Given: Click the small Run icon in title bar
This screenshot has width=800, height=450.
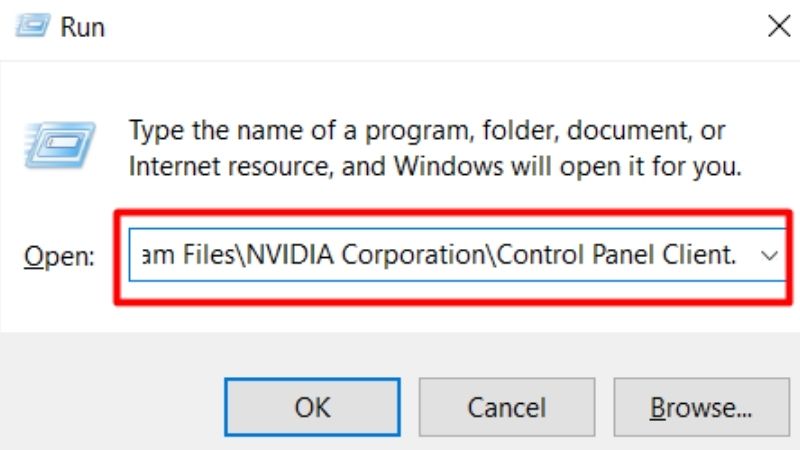Looking at the screenshot, I should click(x=33, y=26).
